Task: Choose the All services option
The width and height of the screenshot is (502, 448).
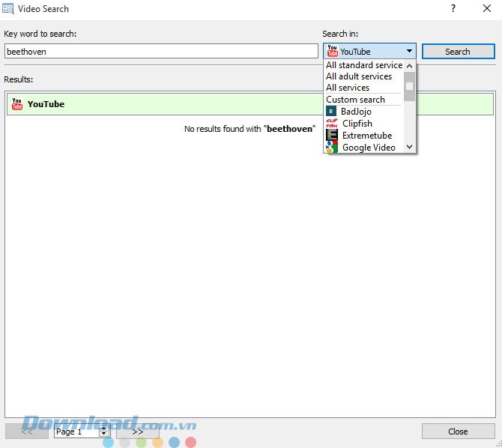Action: coord(348,88)
